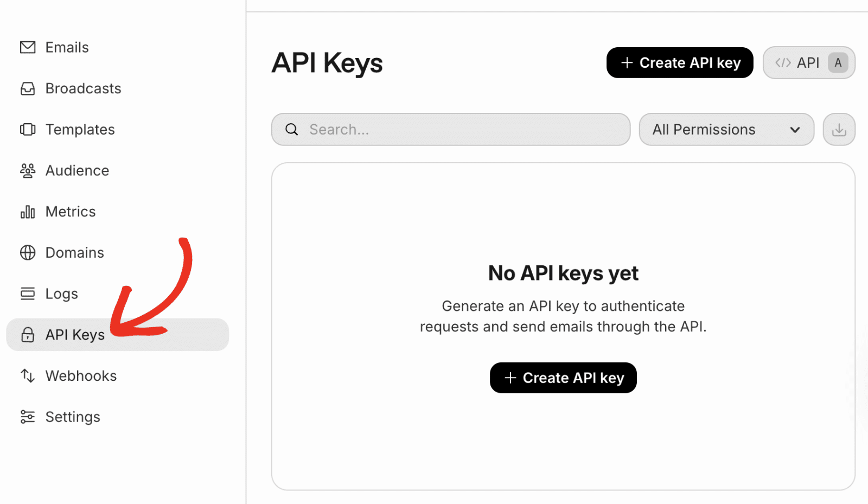Open Broadcasts via its sidebar icon
This screenshot has width=868, height=504.
pyautogui.click(x=27, y=88)
